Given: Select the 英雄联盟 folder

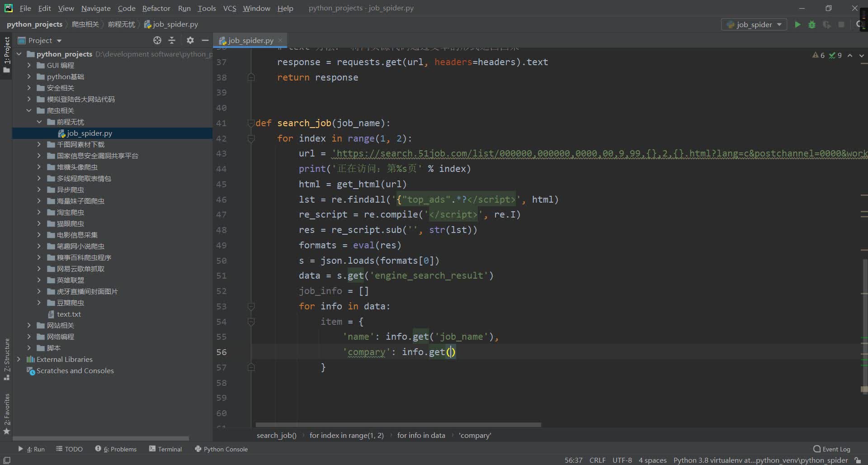Looking at the screenshot, I should point(70,280).
